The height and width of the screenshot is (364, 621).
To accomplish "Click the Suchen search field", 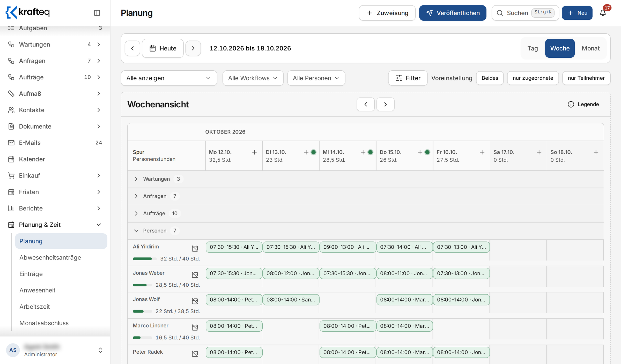I will click(x=525, y=13).
